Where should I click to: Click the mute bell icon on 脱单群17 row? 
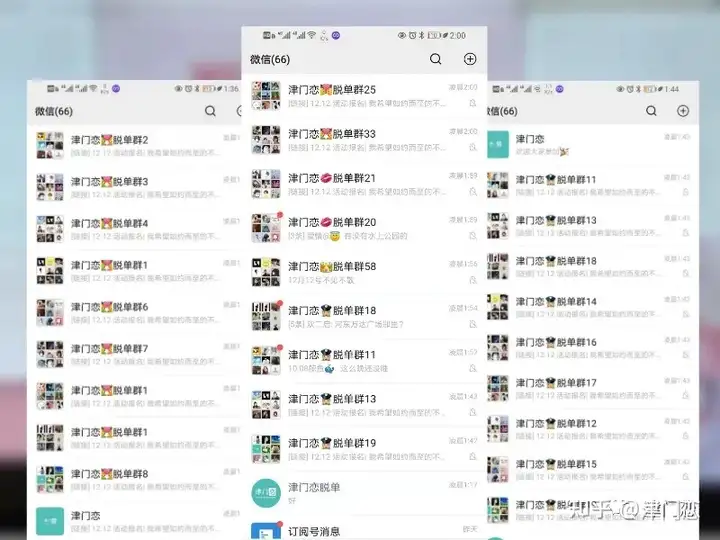(x=686, y=395)
